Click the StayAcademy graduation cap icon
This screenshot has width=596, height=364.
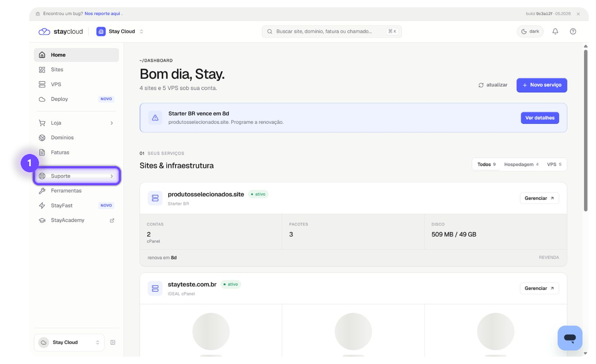(42, 221)
